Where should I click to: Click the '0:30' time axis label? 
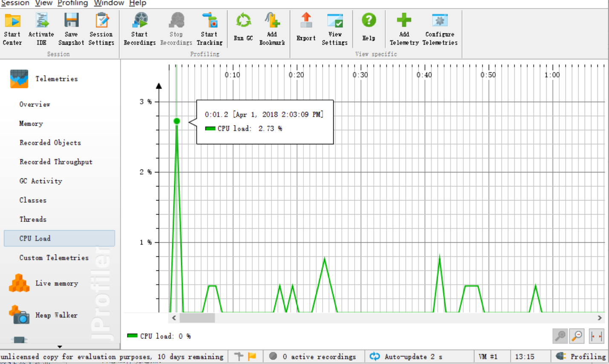pos(360,75)
